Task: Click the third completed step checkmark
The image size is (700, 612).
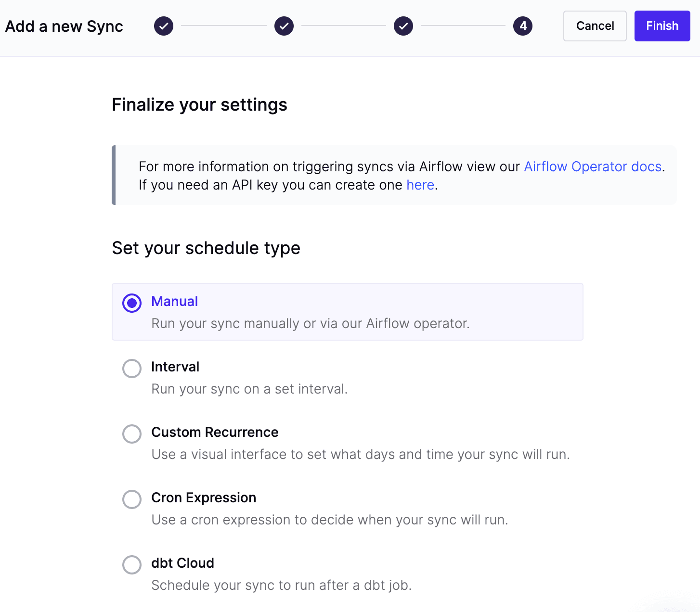Action: click(x=403, y=26)
